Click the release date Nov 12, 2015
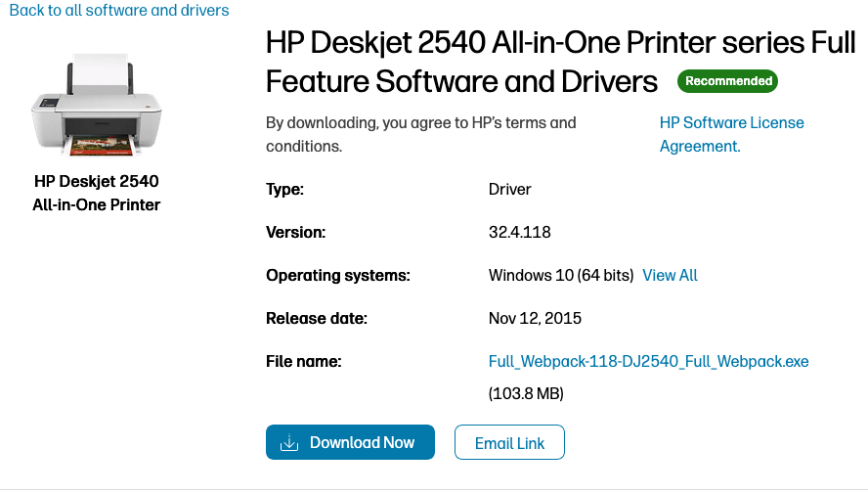868x494 pixels. [535, 319]
